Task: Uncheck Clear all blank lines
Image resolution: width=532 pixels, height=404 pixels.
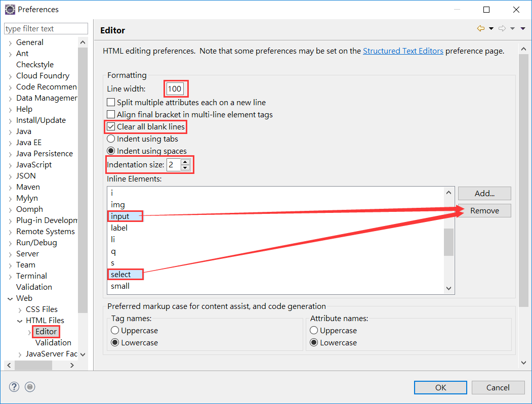Action: click(111, 126)
